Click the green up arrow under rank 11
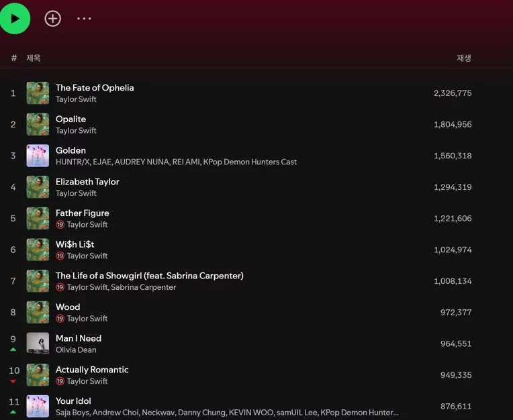 (13, 412)
